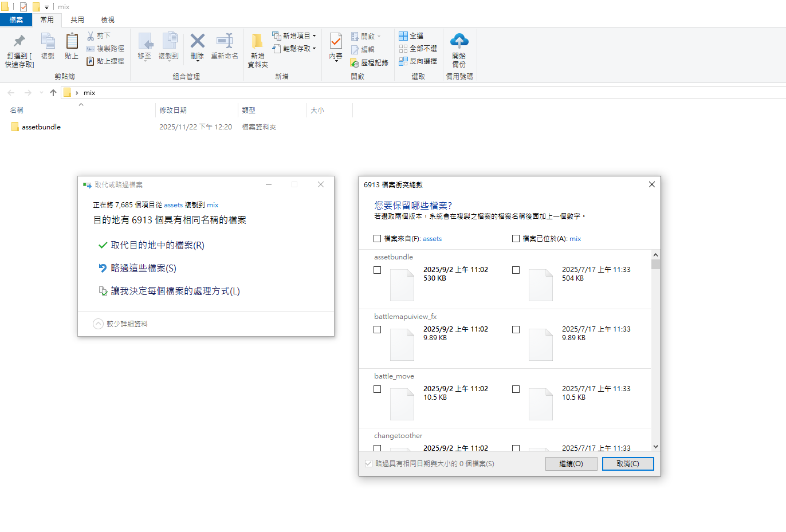This screenshot has height=532, width=786.
Task: Tick the 530 KB assetbundle file checkbox
Action: [x=377, y=270]
